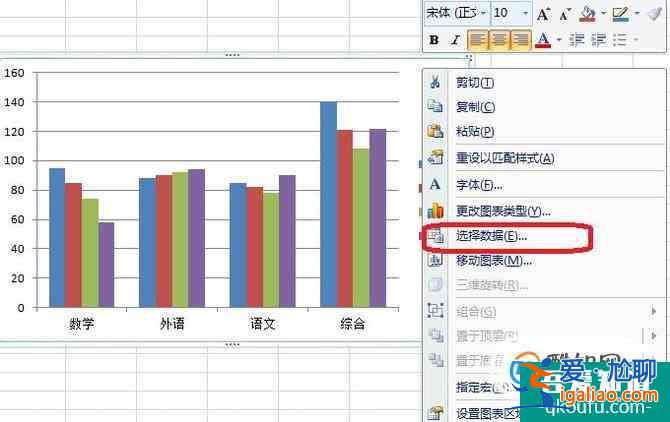The image size is (670, 422).
Task: Click the scissors cut icon
Action: point(435,81)
